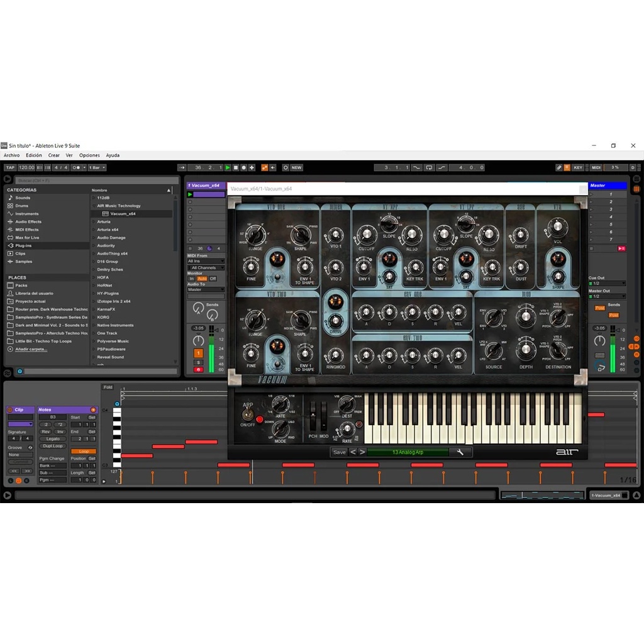Viewport: 644px width, 644px height.
Task: Open the Edición menu
Action: pyautogui.click(x=34, y=155)
